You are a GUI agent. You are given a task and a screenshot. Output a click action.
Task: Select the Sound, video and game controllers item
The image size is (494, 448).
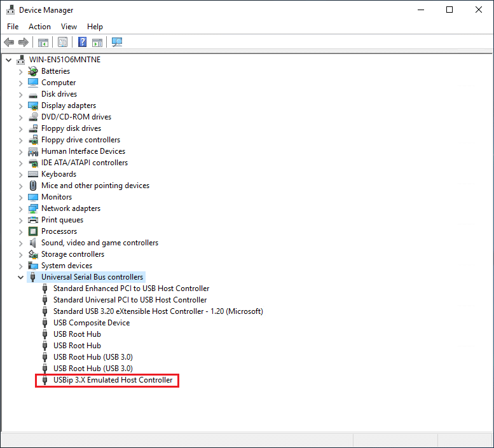99,243
